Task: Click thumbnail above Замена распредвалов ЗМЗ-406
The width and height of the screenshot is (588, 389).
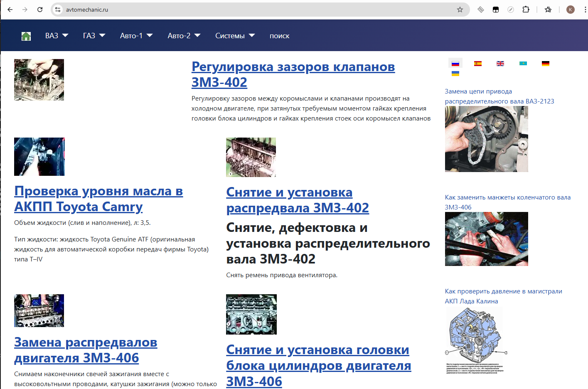Action: (x=39, y=310)
